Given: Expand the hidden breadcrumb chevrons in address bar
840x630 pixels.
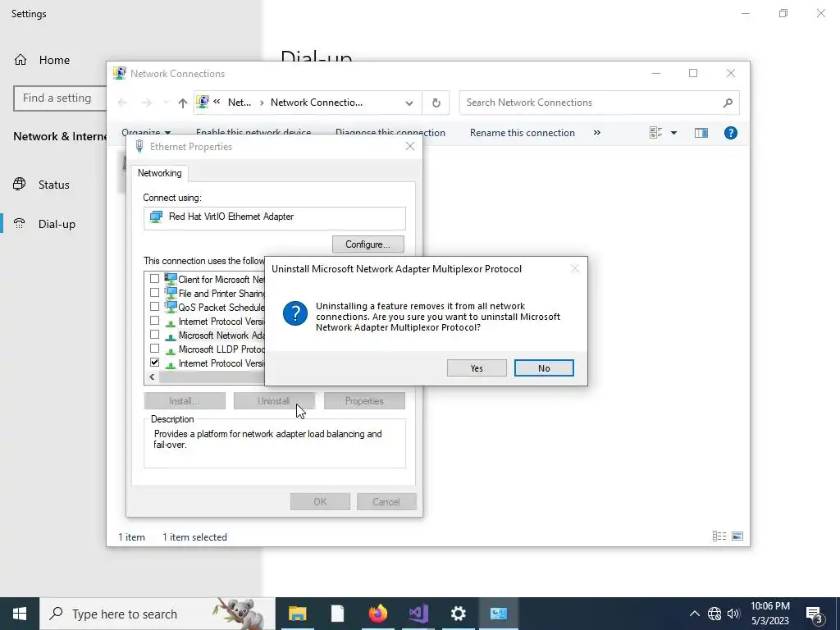Looking at the screenshot, I should [217, 101].
